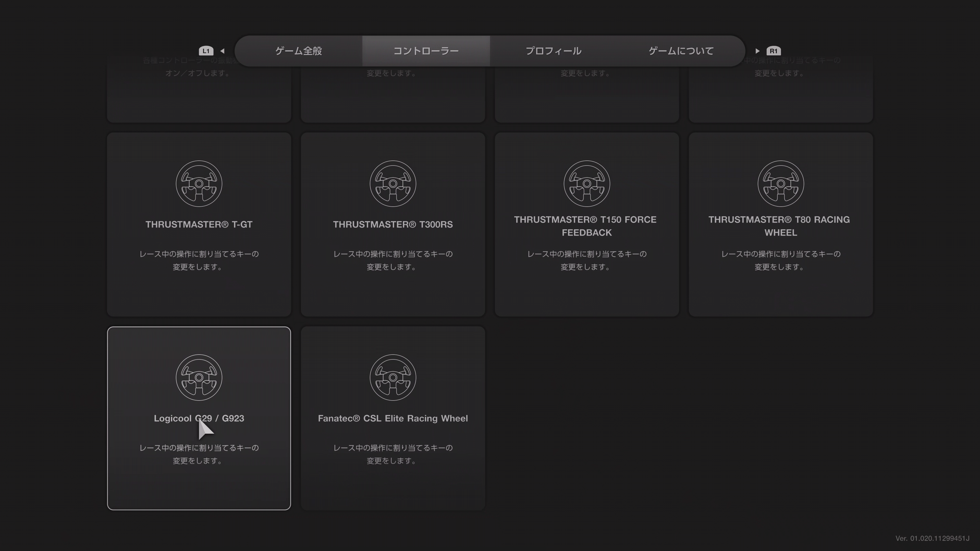Screen dimensions: 980x551
Task: Click the Logicool G29 / G923 wheel icon
Action: (x=199, y=378)
